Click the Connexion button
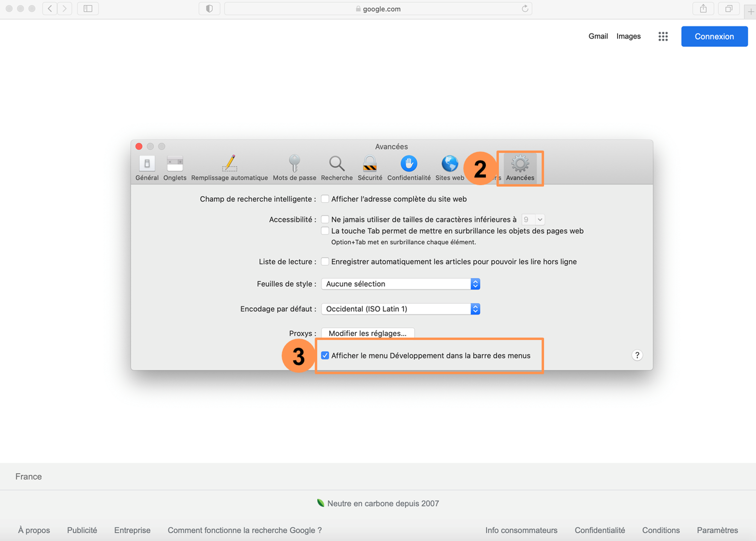Image resolution: width=756 pixels, height=541 pixels. [x=714, y=36]
